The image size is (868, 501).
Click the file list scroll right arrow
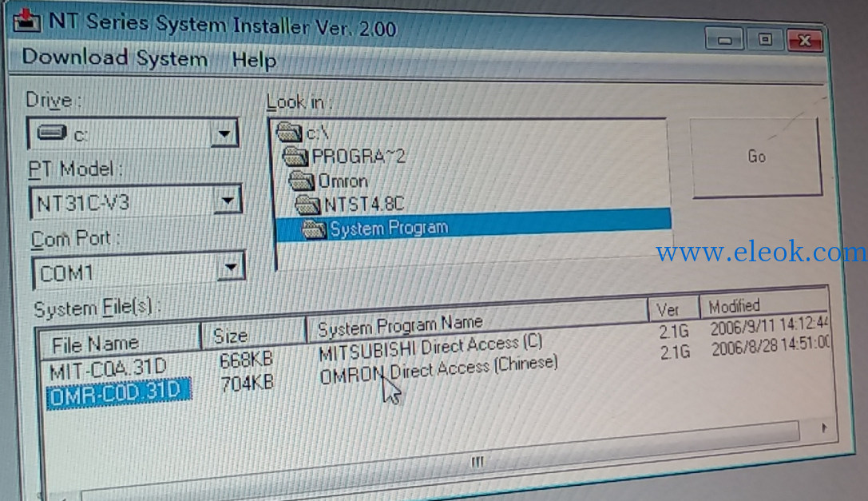click(x=824, y=427)
